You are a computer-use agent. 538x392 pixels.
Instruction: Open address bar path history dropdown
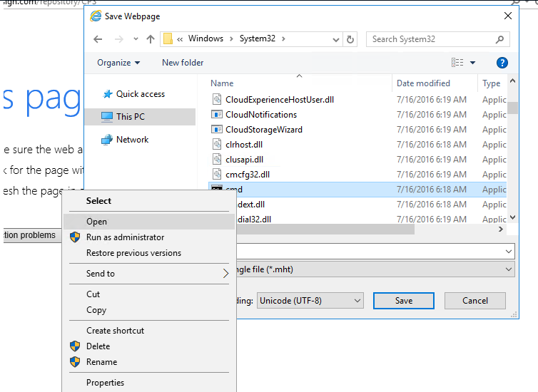click(x=333, y=39)
